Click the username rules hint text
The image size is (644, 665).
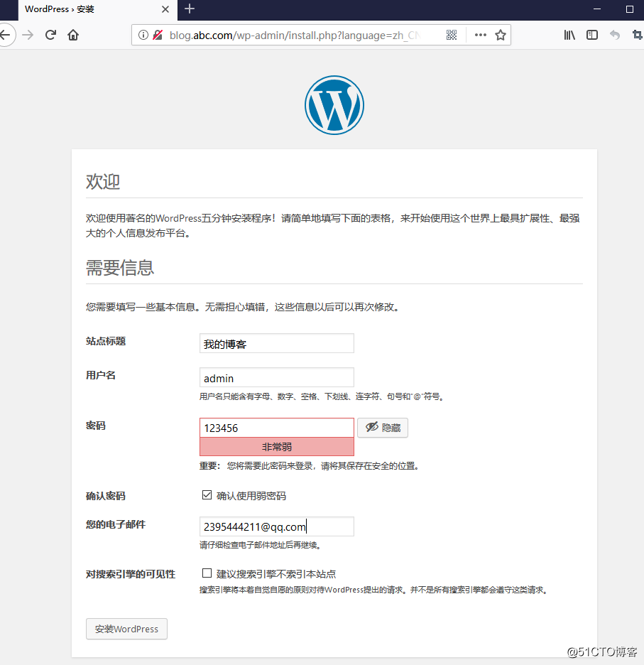point(322,396)
